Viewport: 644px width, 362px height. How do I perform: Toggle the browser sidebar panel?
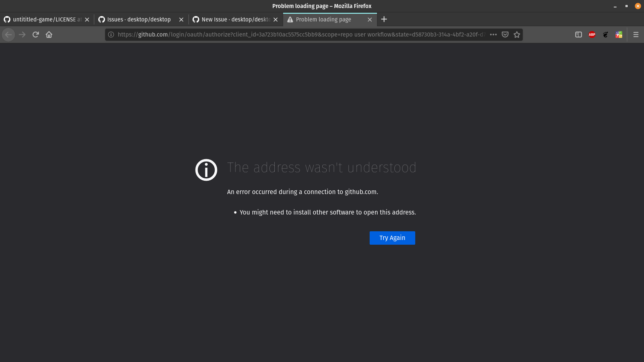tap(578, 35)
